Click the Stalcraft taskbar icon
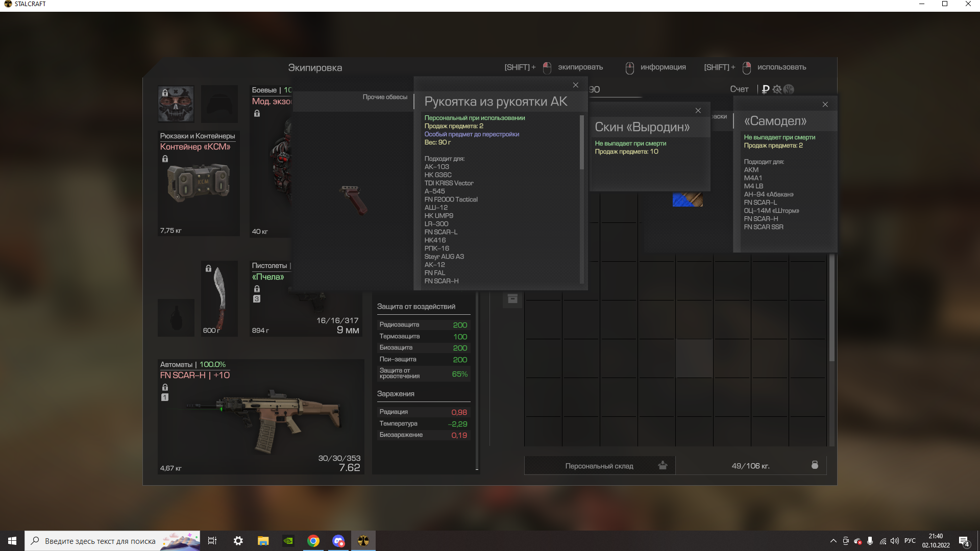980x551 pixels. [363, 541]
